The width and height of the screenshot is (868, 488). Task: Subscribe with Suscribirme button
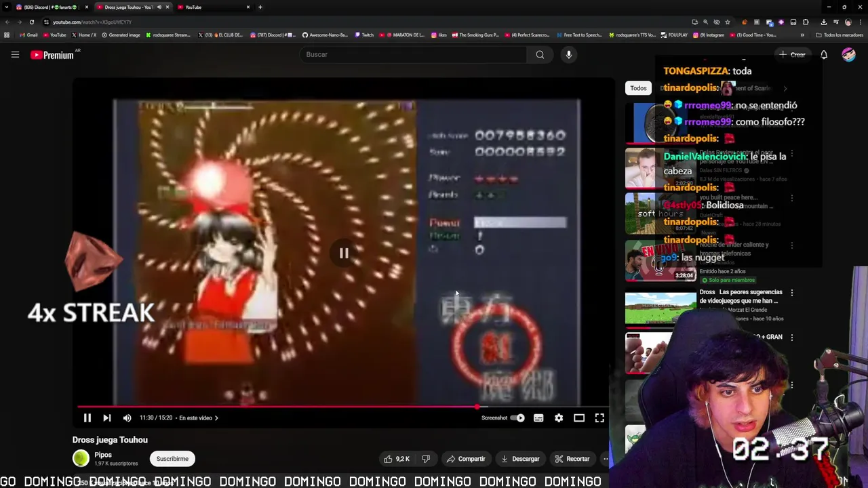tap(172, 459)
